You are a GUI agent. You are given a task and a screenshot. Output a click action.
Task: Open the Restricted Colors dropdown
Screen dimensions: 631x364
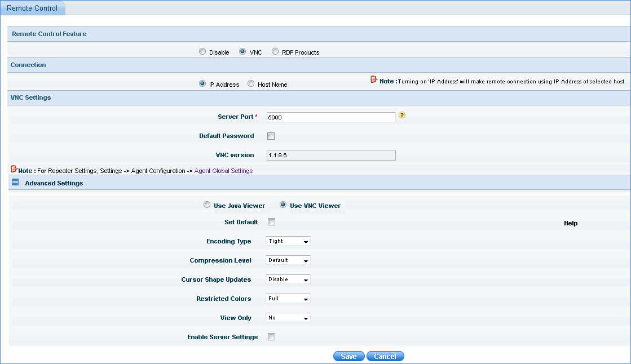(288, 299)
